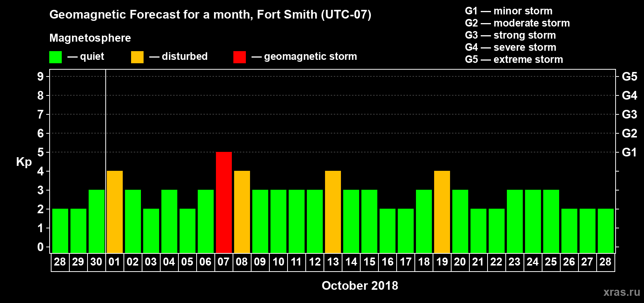Image resolution: width=644 pixels, height=303 pixels.
Task: Click the green bar for October 23
Action: 515,221
